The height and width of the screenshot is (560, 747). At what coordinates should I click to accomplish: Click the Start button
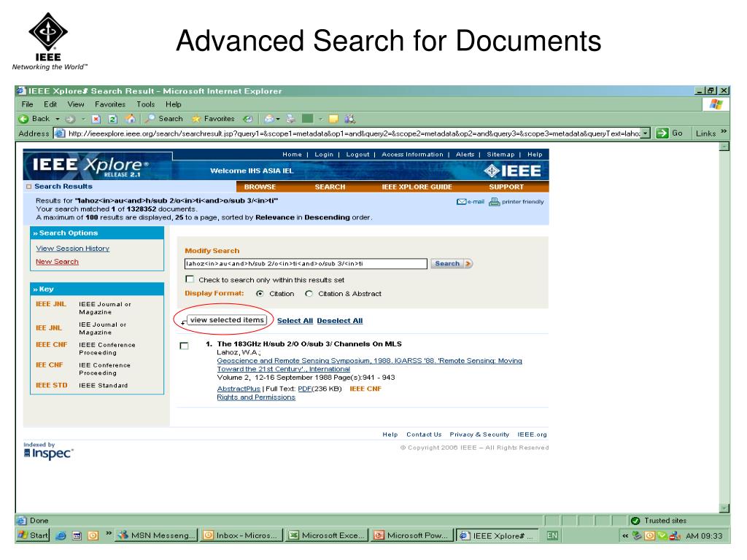(x=33, y=536)
